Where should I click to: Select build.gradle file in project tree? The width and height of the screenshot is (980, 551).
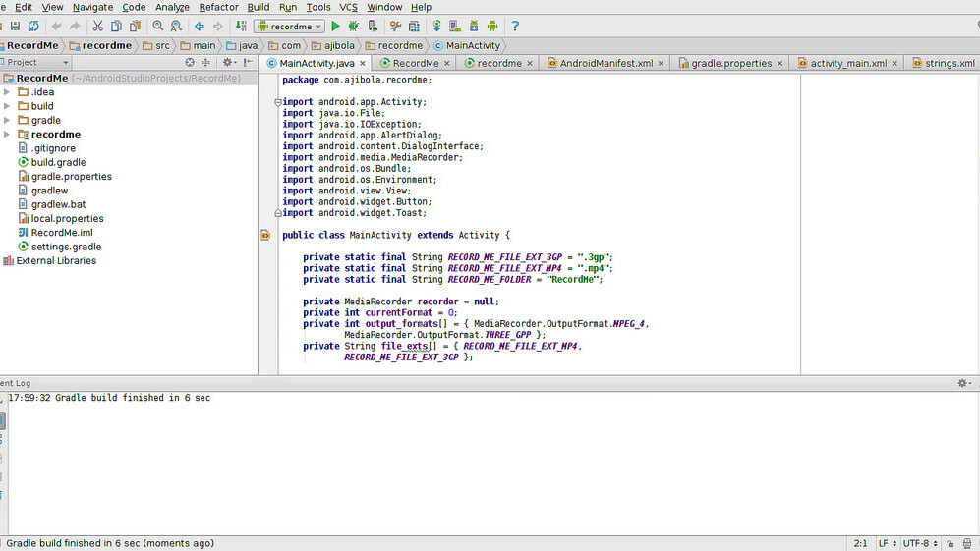(58, 163)
